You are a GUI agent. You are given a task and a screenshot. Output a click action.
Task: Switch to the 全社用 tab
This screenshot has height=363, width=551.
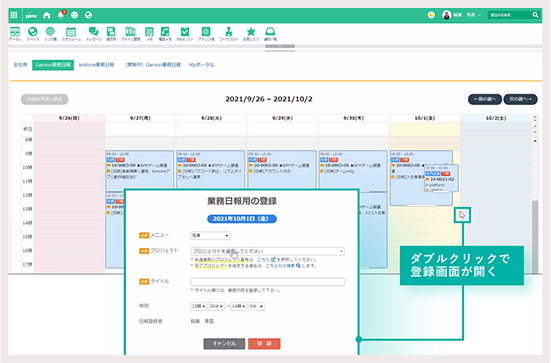click(x=20, y=65)
